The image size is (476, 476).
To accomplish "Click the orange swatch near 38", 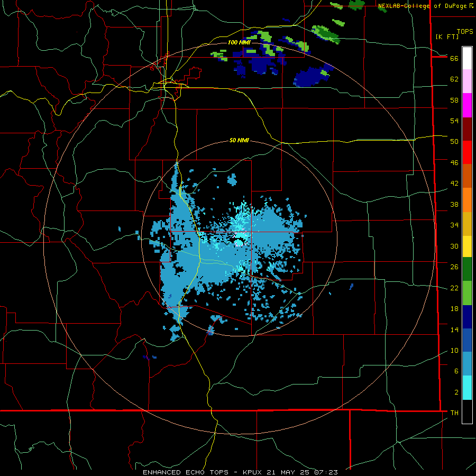I will tap(467, 200).
